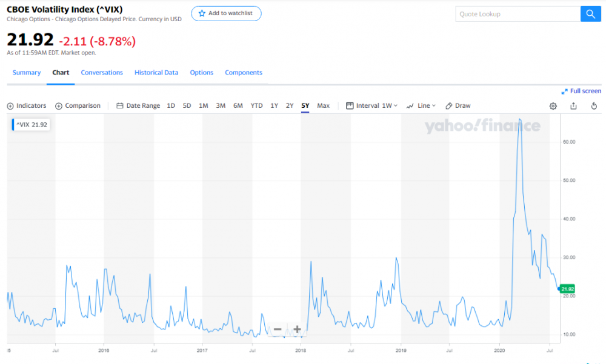Click the share chart icon
This screenshot has width=606, height=364.
[573, 106]
